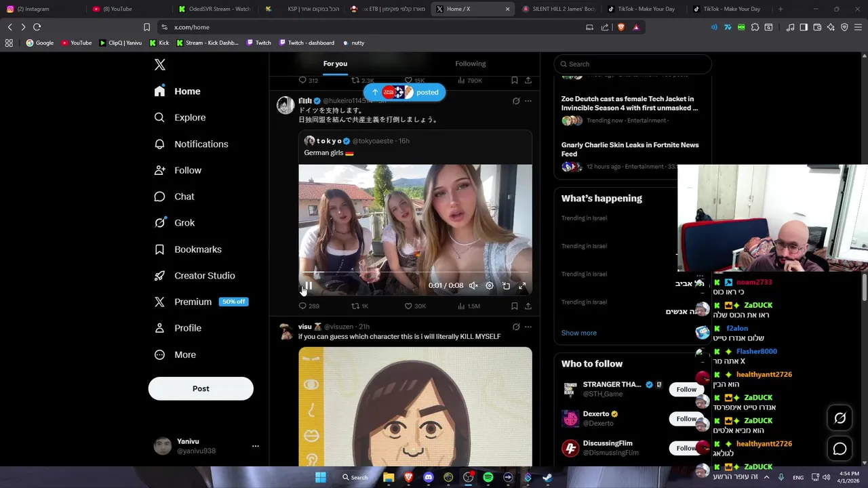This screenshot has width=868, height=488.
Task: Toggle the browser sidebar panel
Action: 804,27
